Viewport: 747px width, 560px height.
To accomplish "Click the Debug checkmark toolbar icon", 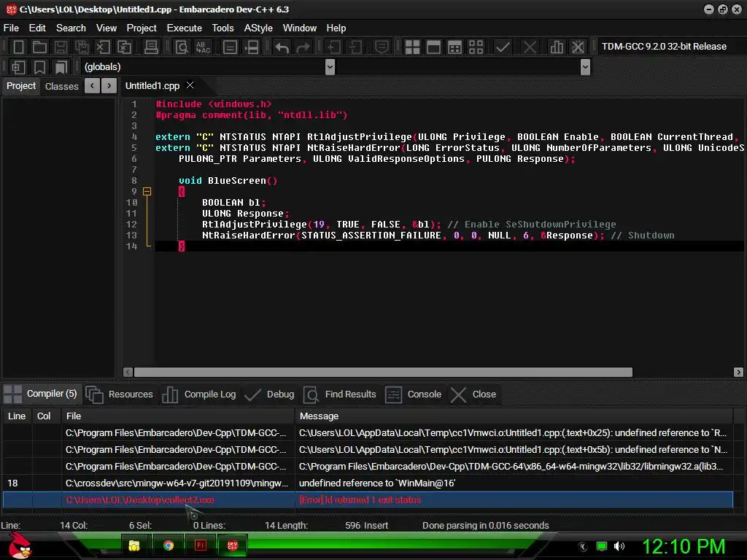I will point(503,47).
